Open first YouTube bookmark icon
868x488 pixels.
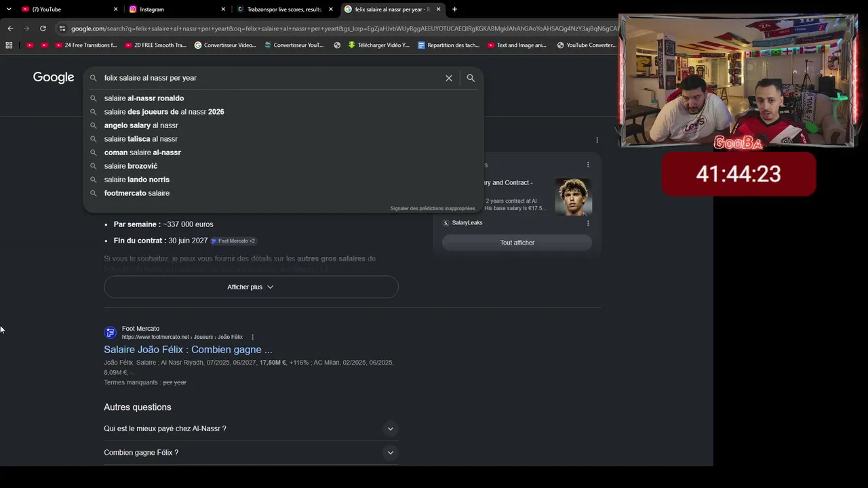[30, 45]
